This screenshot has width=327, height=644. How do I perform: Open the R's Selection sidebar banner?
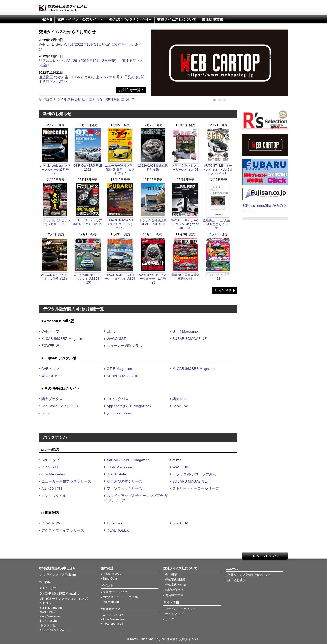pos(265,120)
